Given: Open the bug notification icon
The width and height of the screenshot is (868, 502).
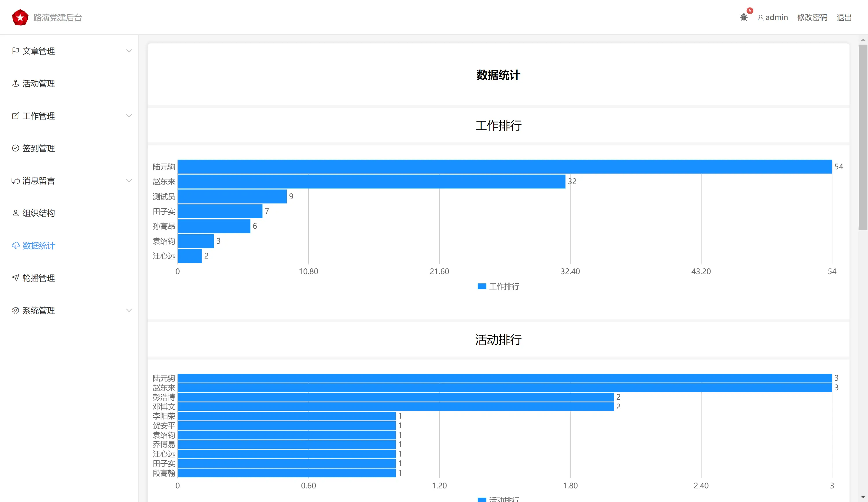Looking at the screenshot, I should coord(744,17).
